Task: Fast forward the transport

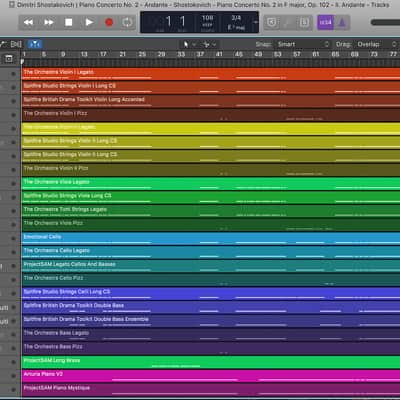Action: [x=49, y=22]
